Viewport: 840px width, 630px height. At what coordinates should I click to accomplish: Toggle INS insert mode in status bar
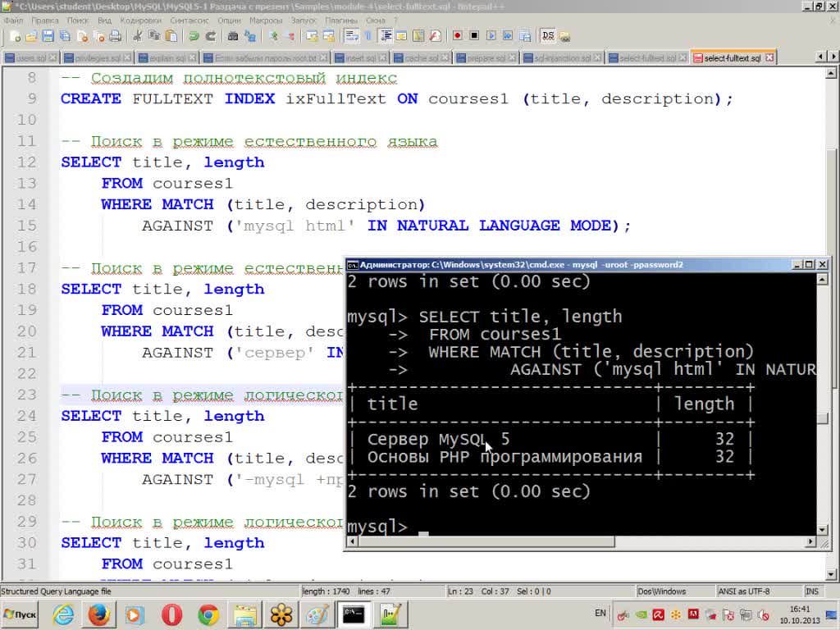[811, 591]
